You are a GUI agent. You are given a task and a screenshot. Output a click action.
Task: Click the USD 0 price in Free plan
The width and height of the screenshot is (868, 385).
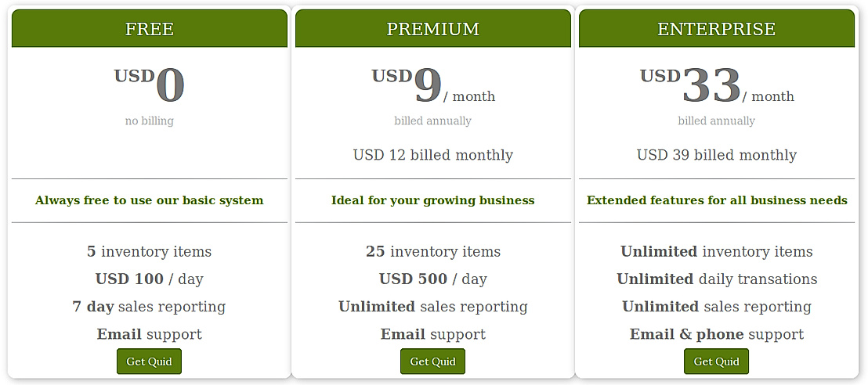(x=150, y=85)
